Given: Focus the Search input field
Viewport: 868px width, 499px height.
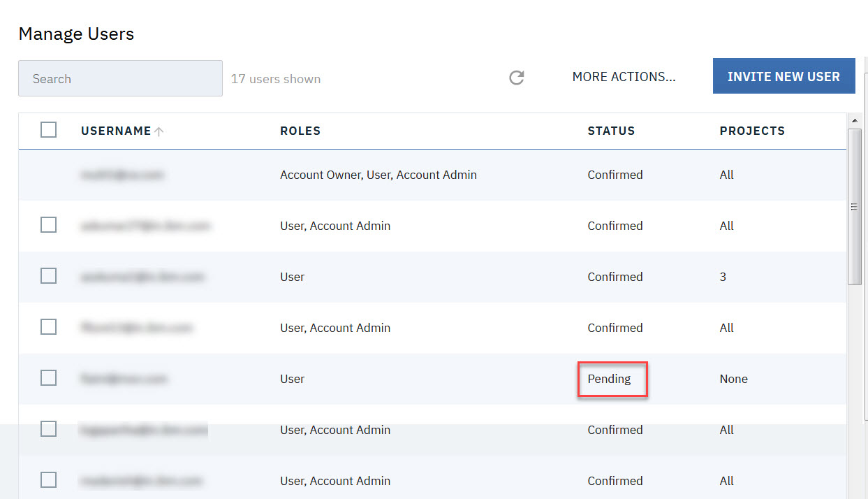Looking at the screenshot, I should pos(120,78).
